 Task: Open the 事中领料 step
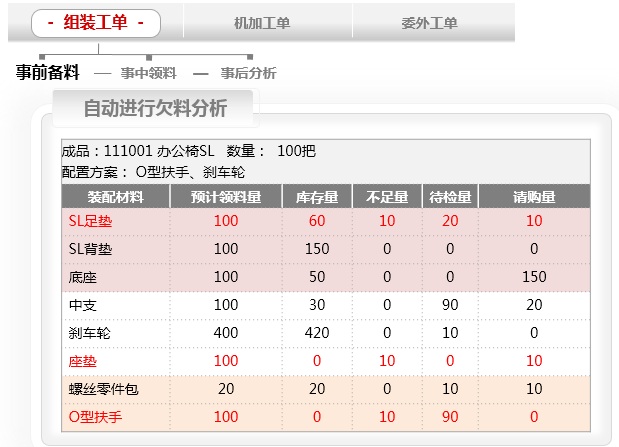[x=148, y=73]
